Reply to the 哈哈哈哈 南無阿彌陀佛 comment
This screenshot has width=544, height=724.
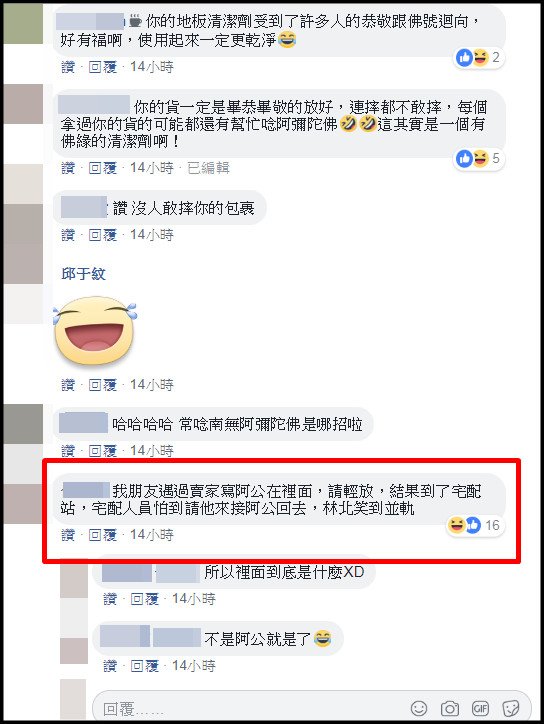[x=103, y=450]
